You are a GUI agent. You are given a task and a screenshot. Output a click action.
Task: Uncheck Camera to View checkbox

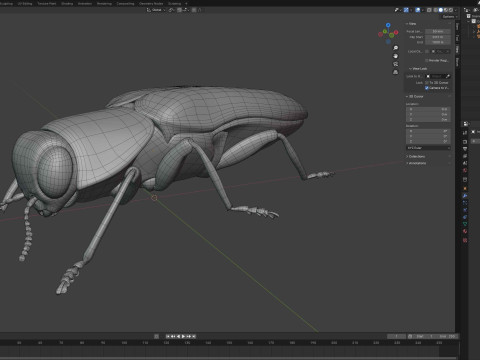(427, 88)
